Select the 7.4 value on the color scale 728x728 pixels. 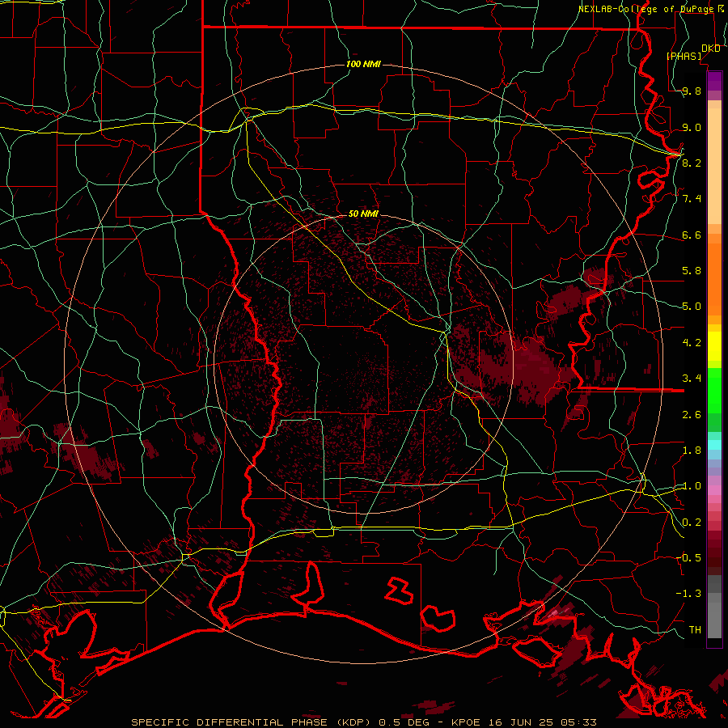[692, 199]
